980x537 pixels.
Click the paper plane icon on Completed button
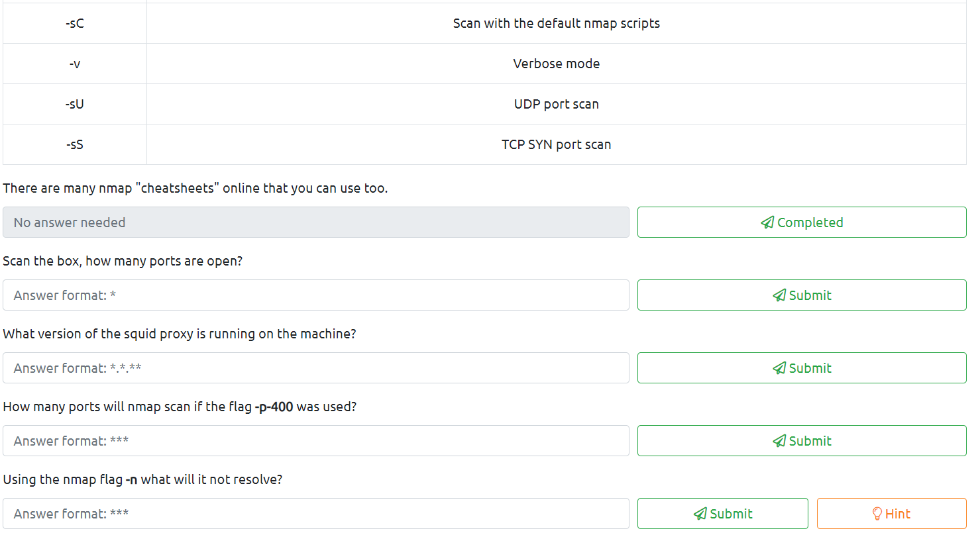pos(767,222)
